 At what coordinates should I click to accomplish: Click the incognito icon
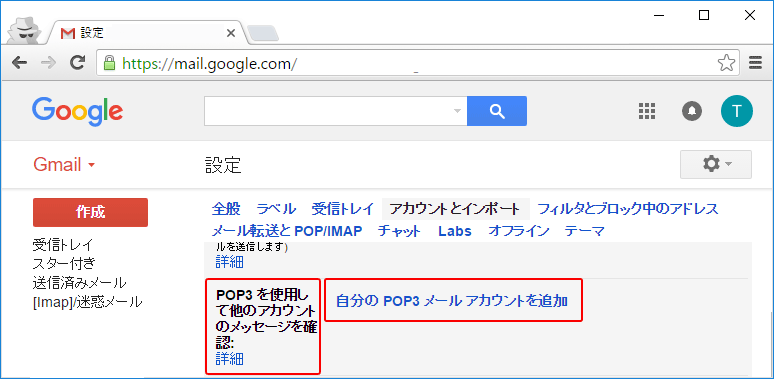[x=26, y=31]
